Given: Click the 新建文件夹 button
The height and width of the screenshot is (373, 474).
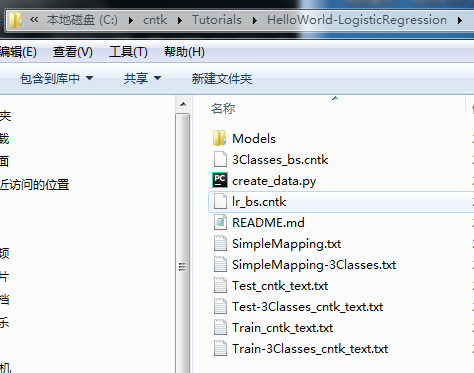Looking at the screenshot, I should click(x=222, y=79).
